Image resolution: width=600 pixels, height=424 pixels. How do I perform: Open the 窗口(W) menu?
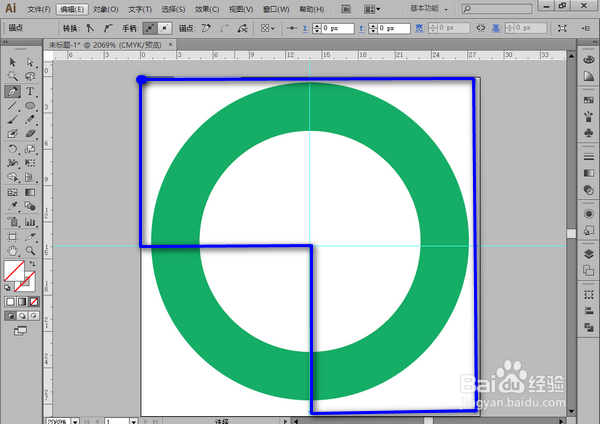click(x=276, y=9)
